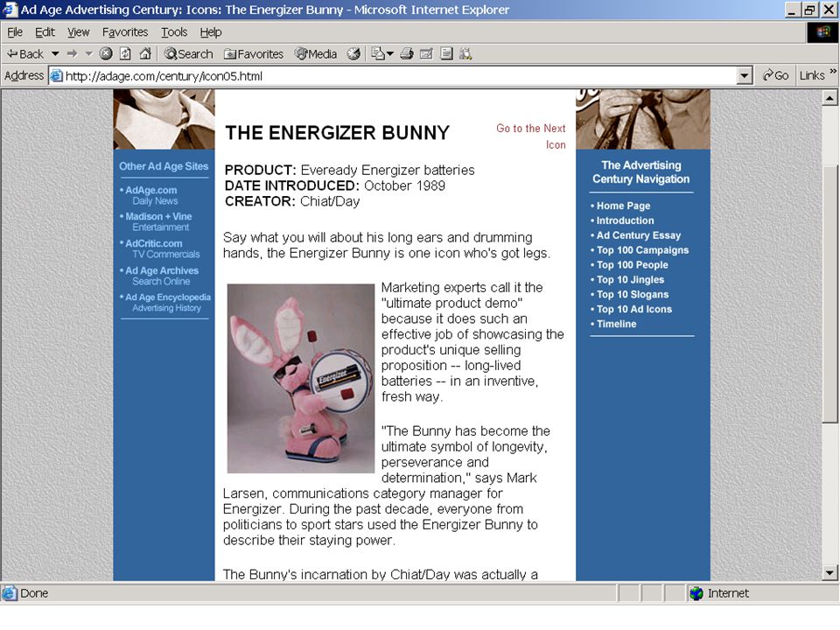Expand the Links toolbar chevron

(x=833, y=72)
